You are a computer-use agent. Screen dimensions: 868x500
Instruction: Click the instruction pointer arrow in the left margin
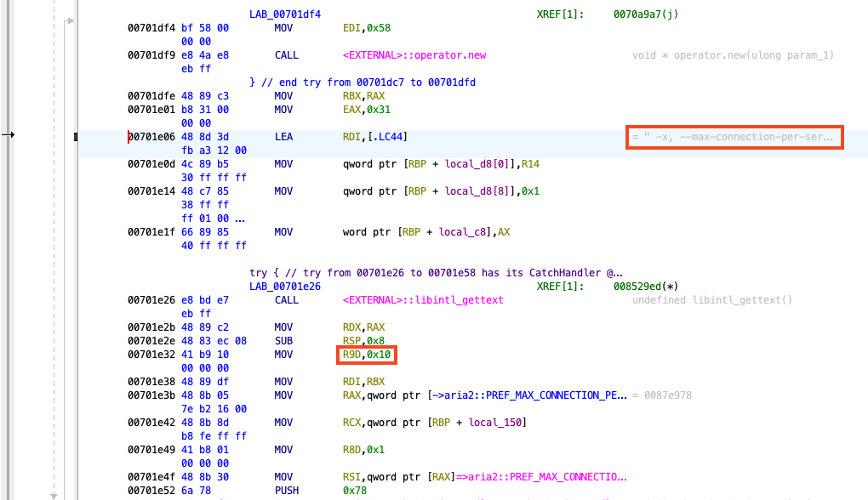pos(9,134)
